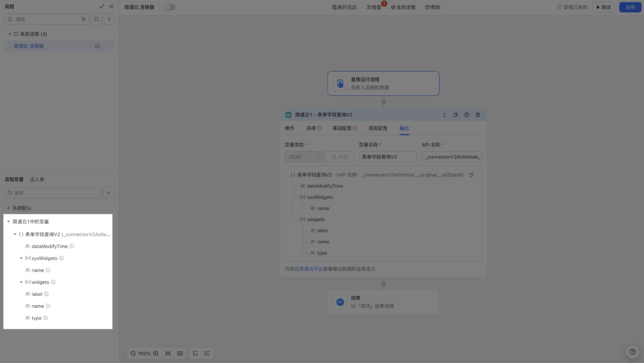Open keyboard shortcuts panel

pos(180,353)
